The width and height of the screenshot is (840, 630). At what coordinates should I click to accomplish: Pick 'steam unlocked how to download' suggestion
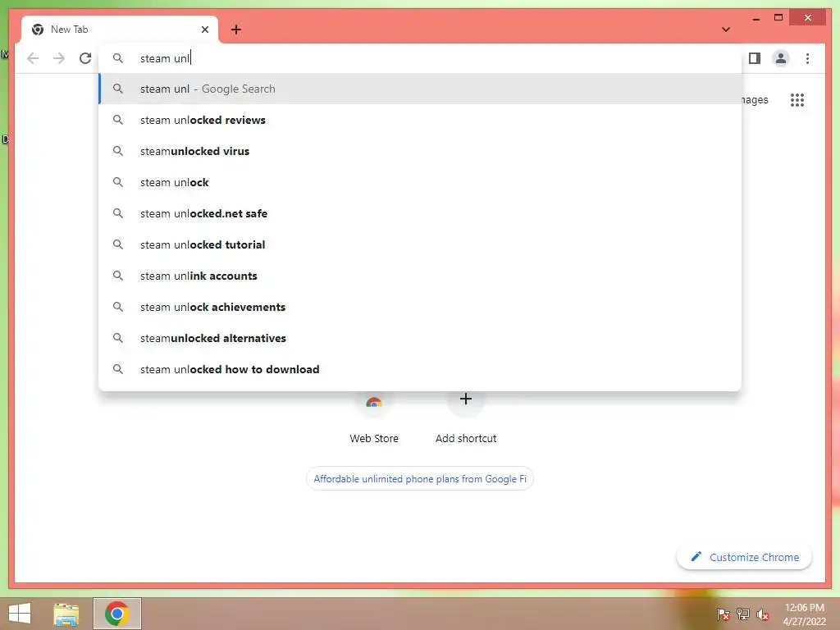click(x=420, y=369)
